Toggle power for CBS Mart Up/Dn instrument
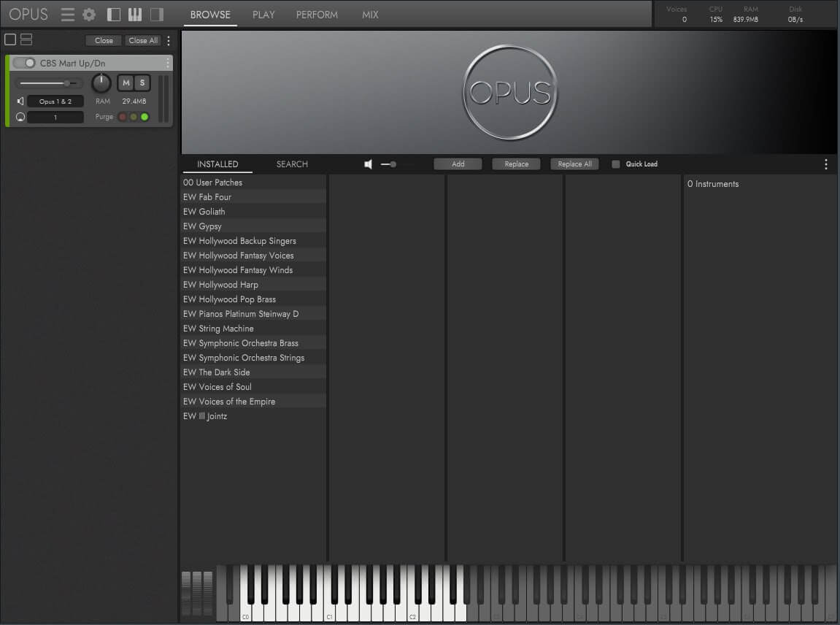 24,63
